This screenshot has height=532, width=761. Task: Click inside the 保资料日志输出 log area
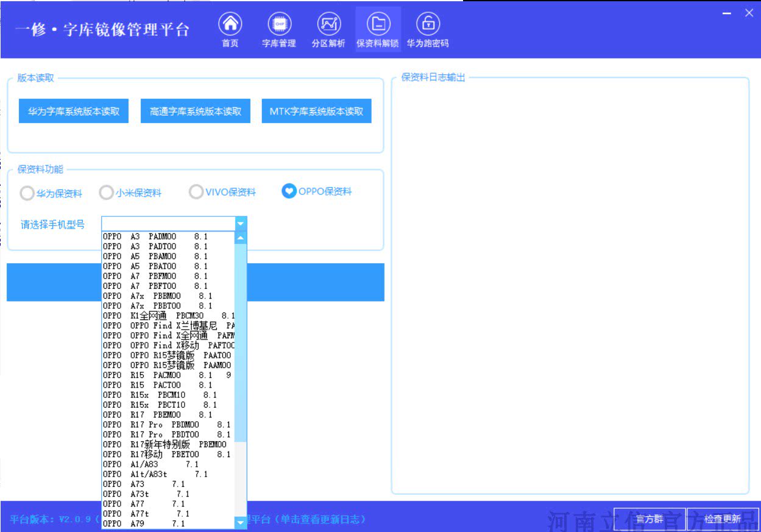point(570,286)
